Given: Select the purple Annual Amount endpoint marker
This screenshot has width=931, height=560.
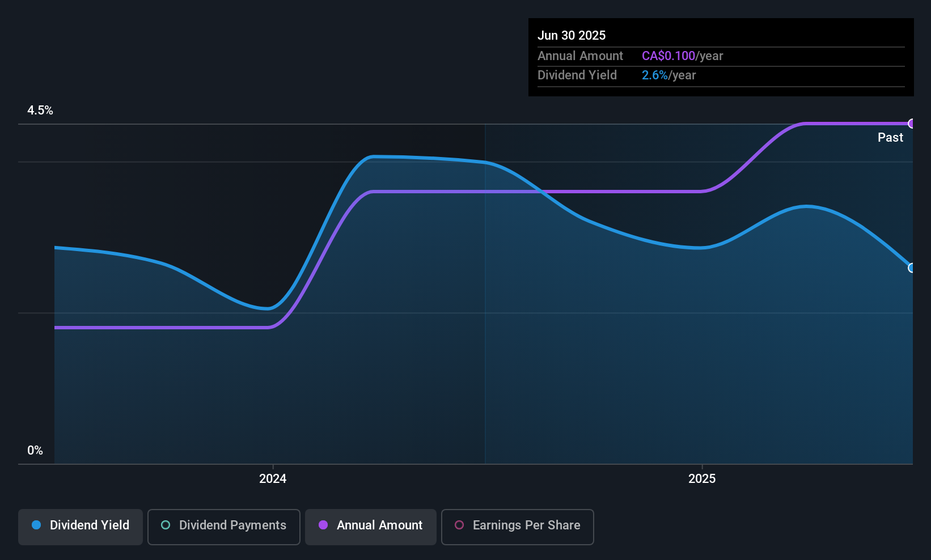Looking at the screenshot, I should [912, 124].
